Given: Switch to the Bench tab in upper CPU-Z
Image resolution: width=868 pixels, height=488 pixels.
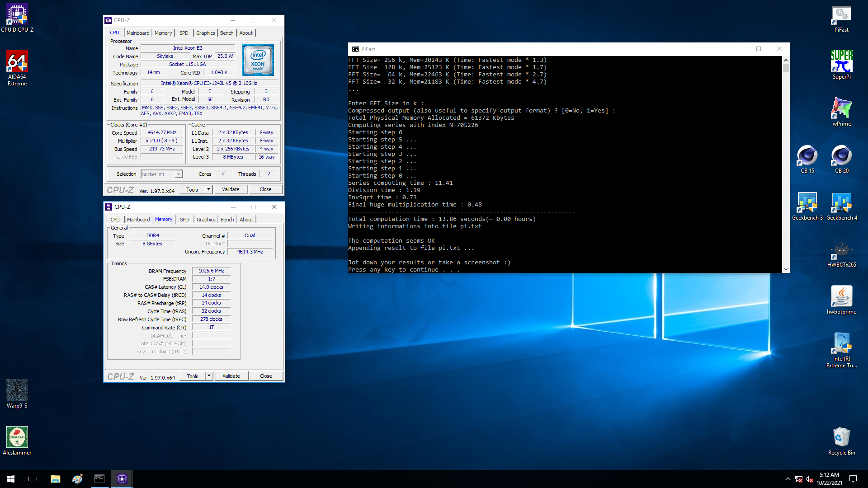Looking at the screenshot, I should coord(227,33).
